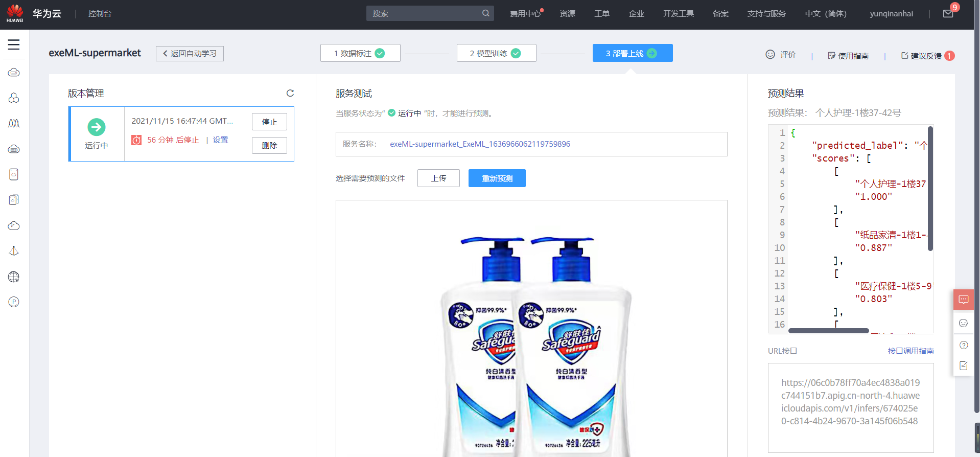
Task: Click the version timestamp 2021/11/15 16:47:44
Action: (x=182, y=121)
